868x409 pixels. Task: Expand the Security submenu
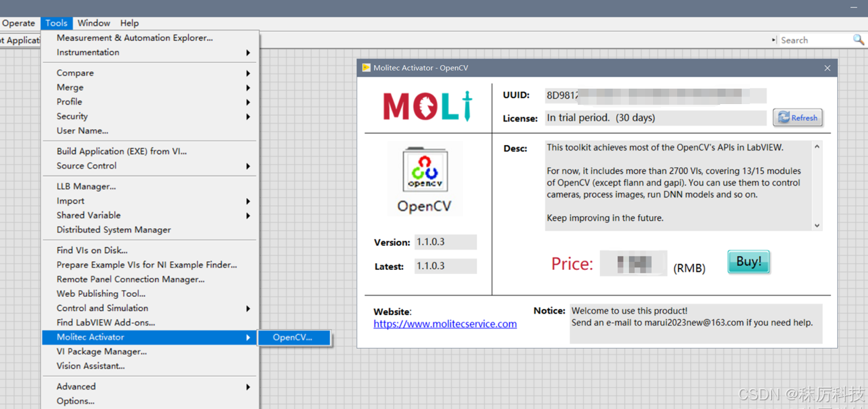coord(150,116)
